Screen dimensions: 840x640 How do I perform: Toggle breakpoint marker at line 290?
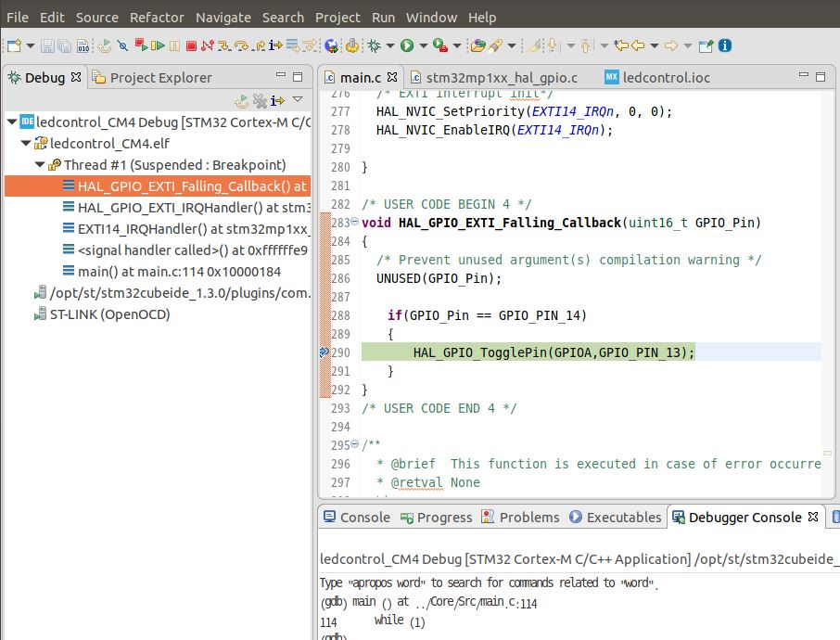pos(325,352)
